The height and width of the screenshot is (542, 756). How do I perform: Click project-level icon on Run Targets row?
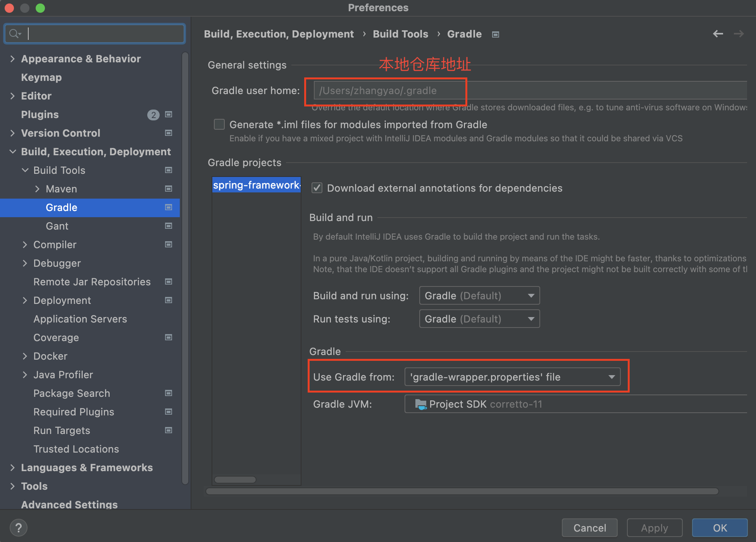169,431
